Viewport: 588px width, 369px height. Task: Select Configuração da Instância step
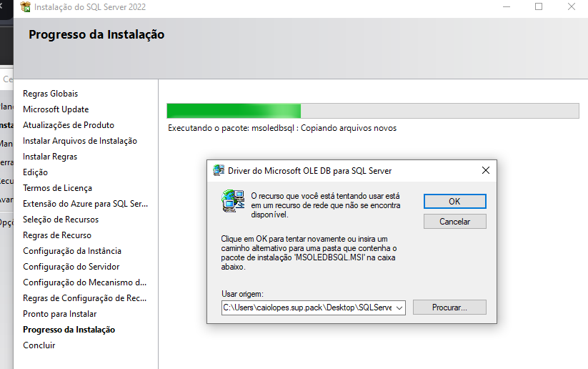tap(72, 251)
